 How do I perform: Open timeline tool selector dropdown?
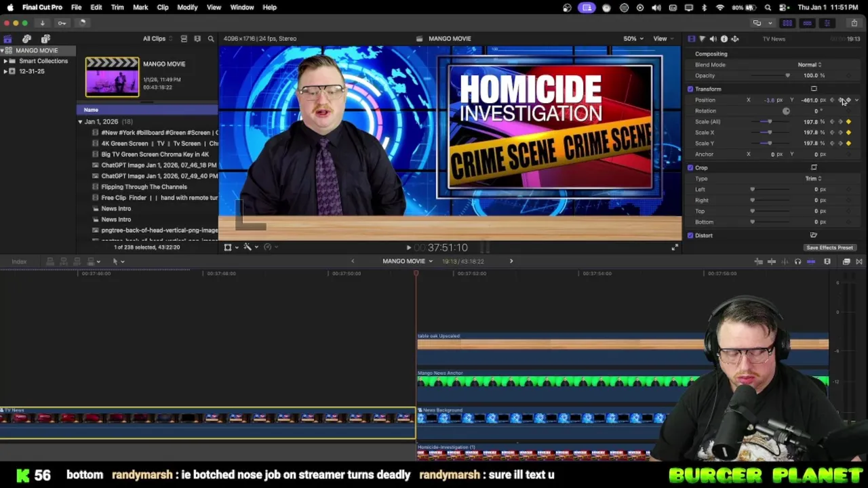click(x=118, y=262)
